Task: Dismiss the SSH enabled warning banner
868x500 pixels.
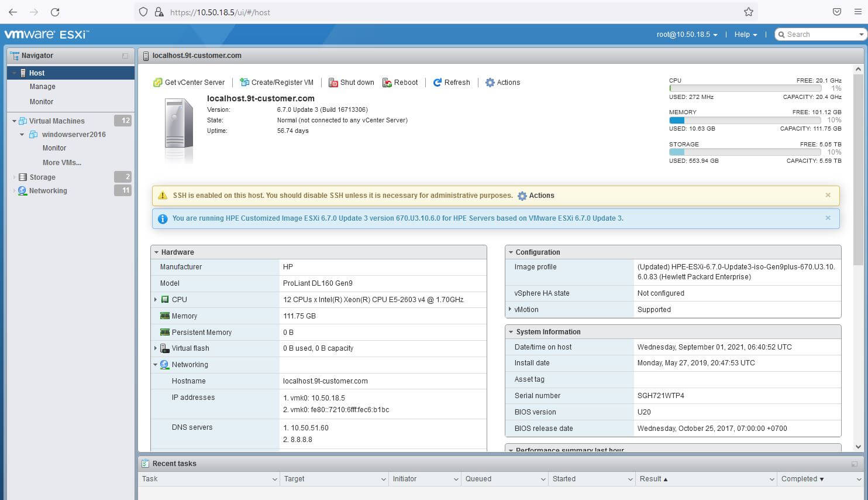Action: click(828, 195)
